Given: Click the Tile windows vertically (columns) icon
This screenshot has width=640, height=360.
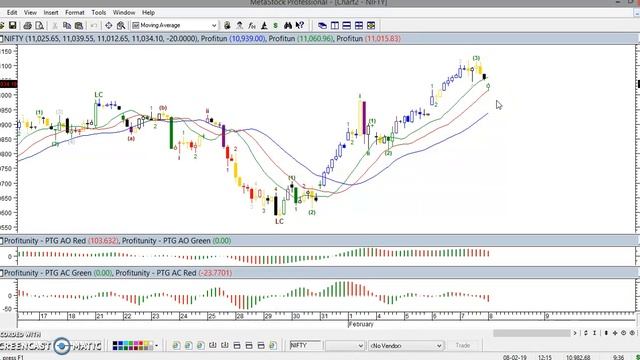Looking at the screenshot, I should pos(335,25).
